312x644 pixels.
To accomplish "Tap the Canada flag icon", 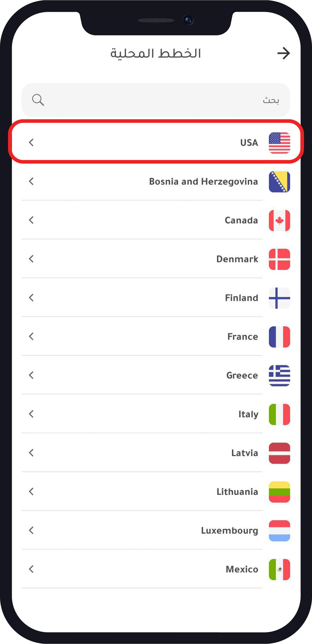I will pos(279,221).
